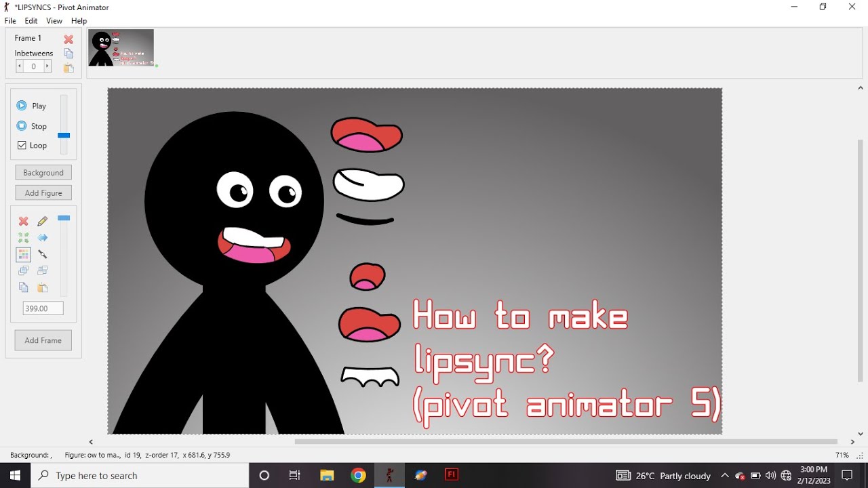This screenshot has height=488, width=868.
Task: Open the figure color palette icon
Action: click(x=24, y=255)
